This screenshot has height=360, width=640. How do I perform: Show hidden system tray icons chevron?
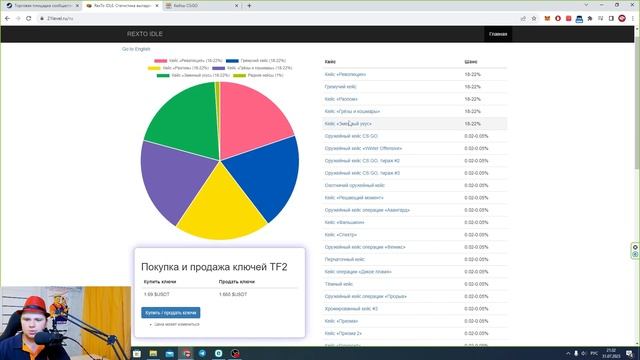(568, 353)
